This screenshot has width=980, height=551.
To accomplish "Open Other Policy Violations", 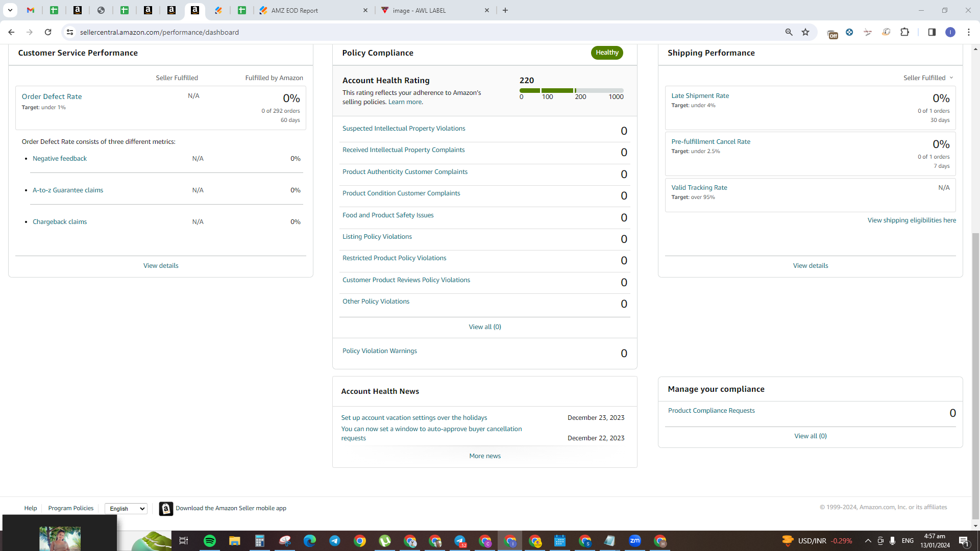I will (376, 302).
